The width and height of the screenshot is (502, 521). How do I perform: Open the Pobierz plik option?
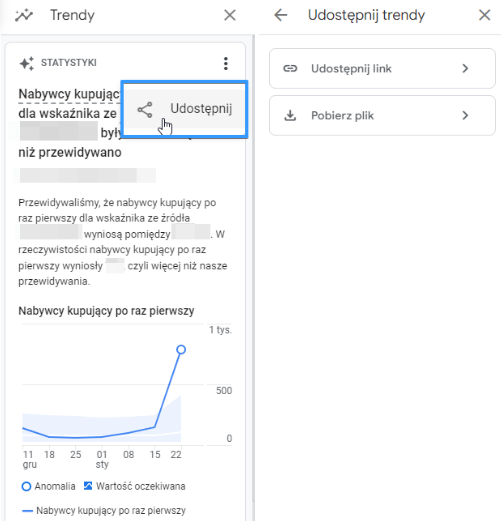tap(382, 115)
